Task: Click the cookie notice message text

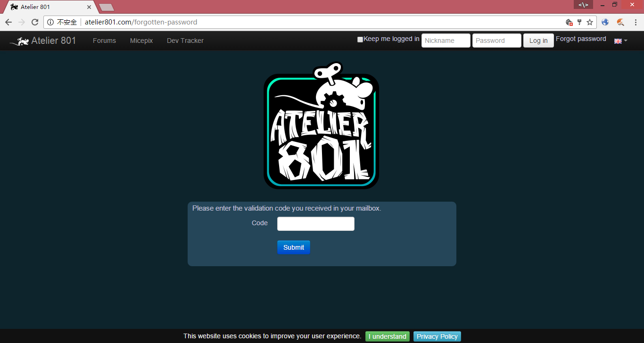Action: [x=272, y=336]
